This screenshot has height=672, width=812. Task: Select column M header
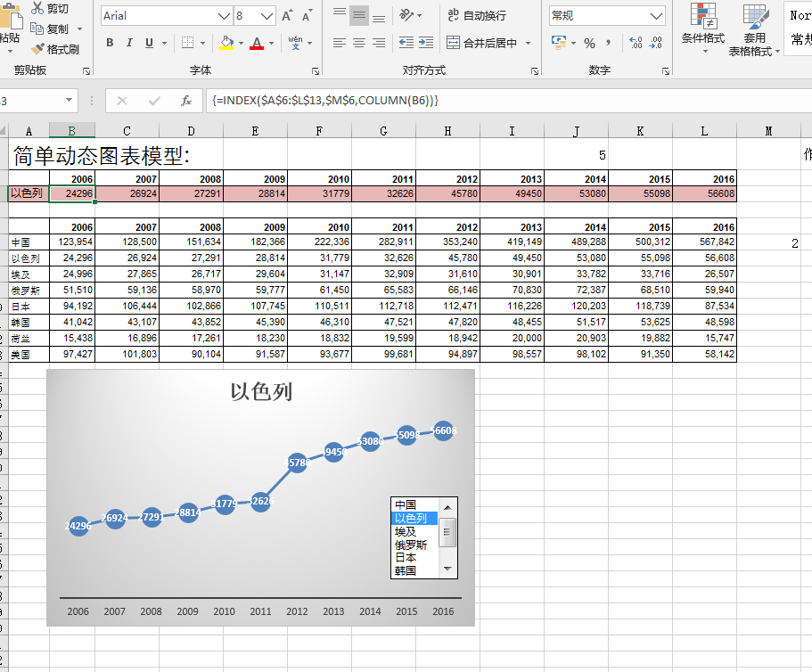pyautogui.click(x=768, y=131)
